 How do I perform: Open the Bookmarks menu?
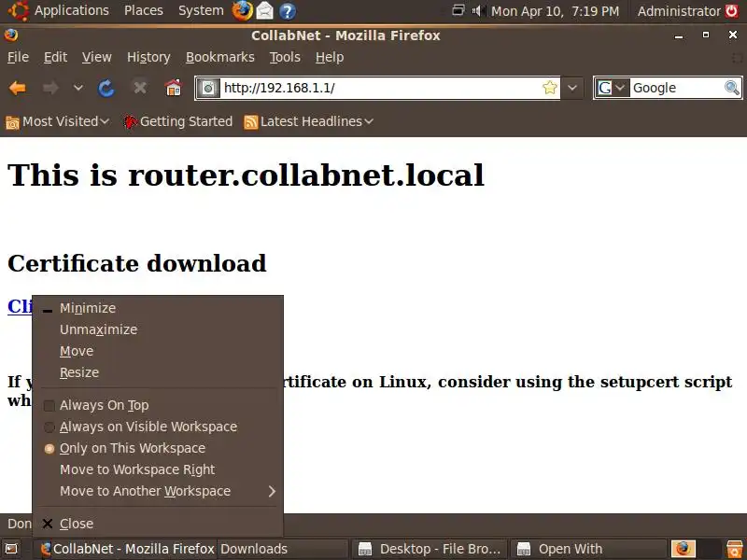pos(220,57)
